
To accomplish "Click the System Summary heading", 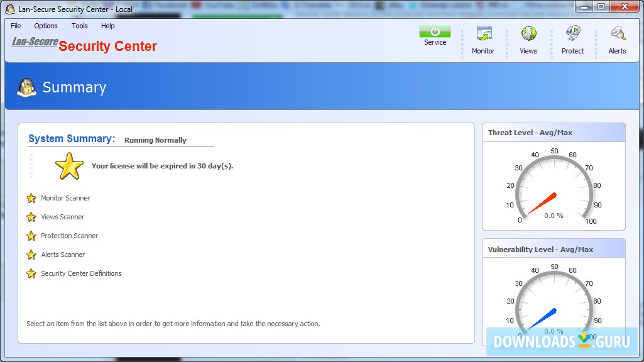I will 72,138.
